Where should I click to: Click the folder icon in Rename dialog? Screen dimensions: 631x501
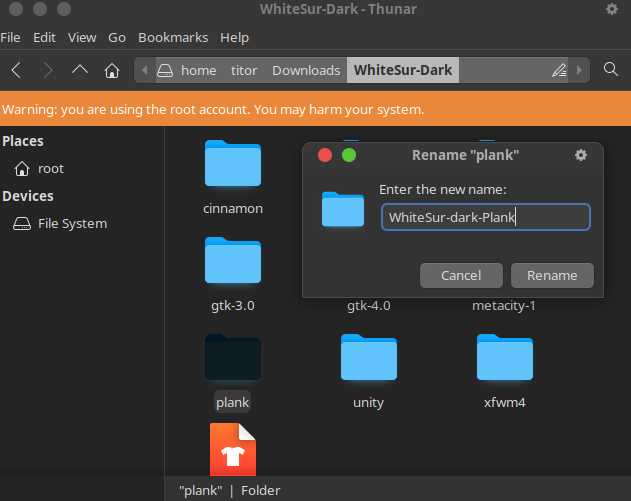pos(343,209)
